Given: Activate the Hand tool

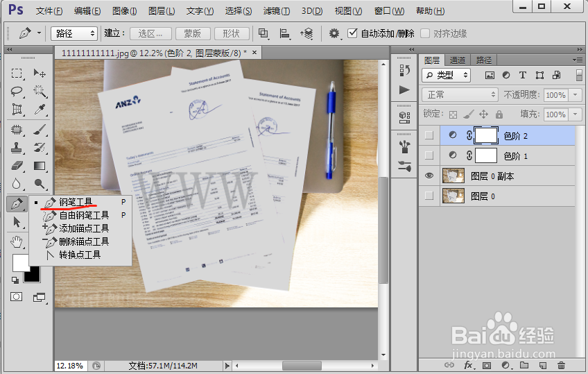Looking at the screenshot, I should [17, 242].
